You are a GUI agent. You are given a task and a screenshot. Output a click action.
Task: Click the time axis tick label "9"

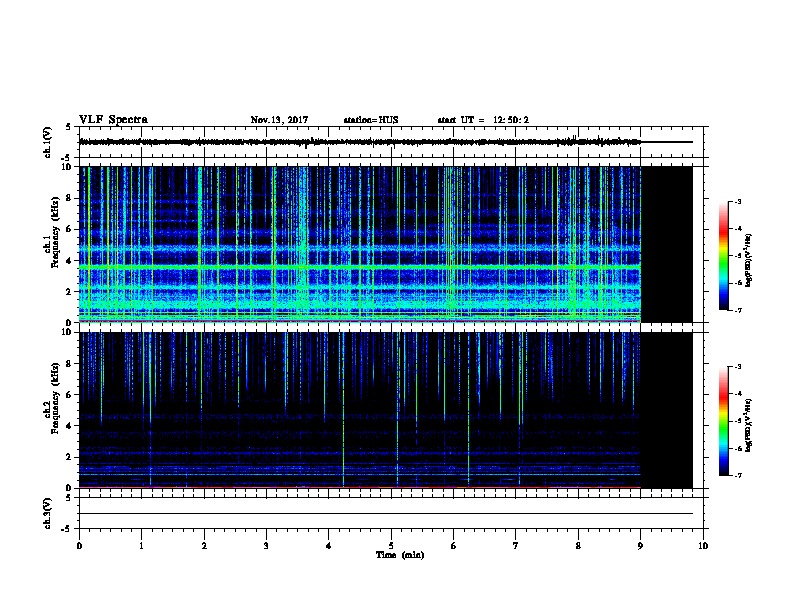(x=640, y=545)
